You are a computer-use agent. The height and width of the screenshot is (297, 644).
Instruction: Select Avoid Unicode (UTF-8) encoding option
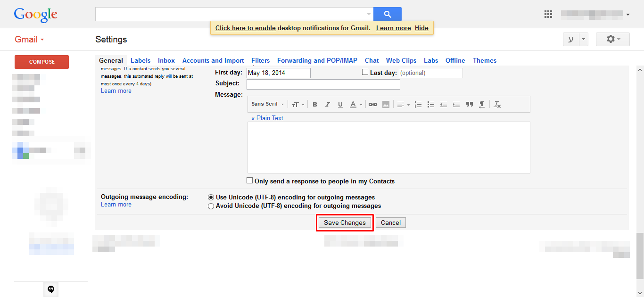(211, 206)
